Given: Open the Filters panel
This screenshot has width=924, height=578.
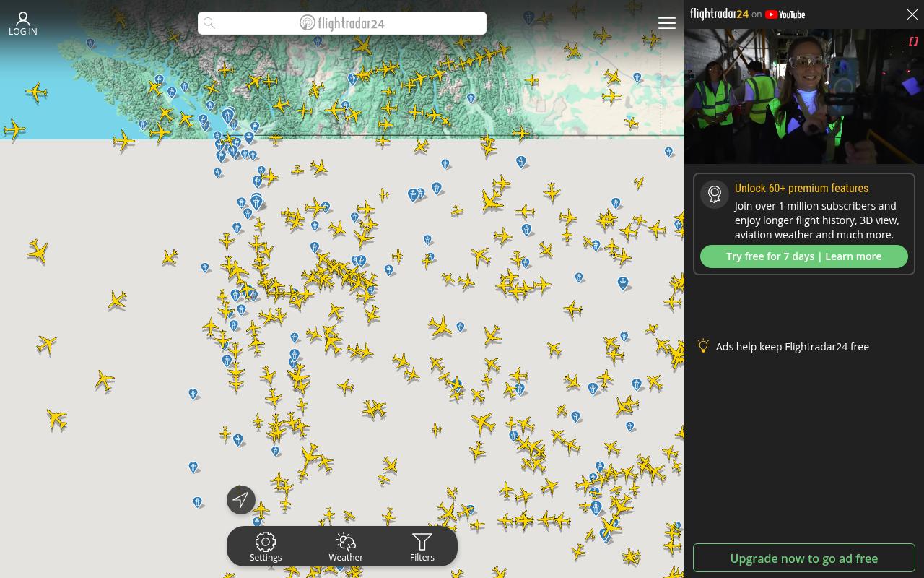Looking at the screenshot, I should click(422, 547).
